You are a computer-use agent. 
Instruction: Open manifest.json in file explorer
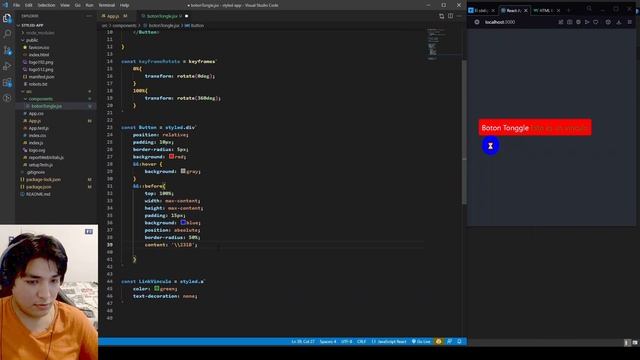click(41, 77)
